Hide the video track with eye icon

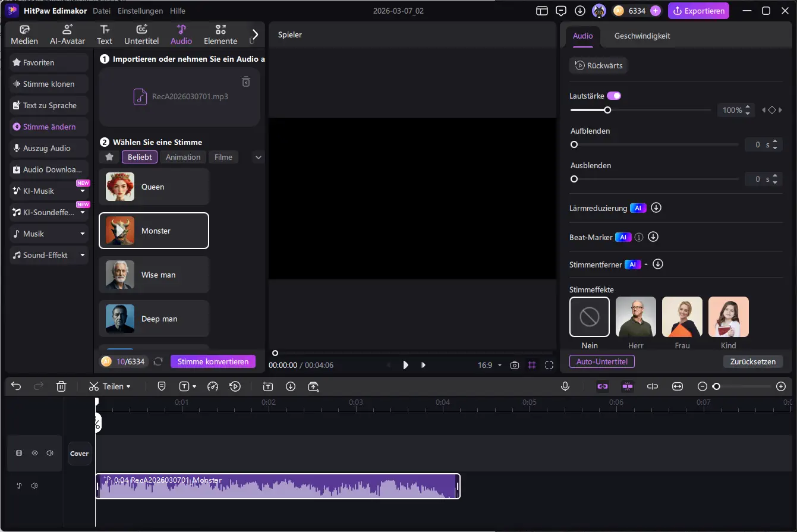coord(34,453)
